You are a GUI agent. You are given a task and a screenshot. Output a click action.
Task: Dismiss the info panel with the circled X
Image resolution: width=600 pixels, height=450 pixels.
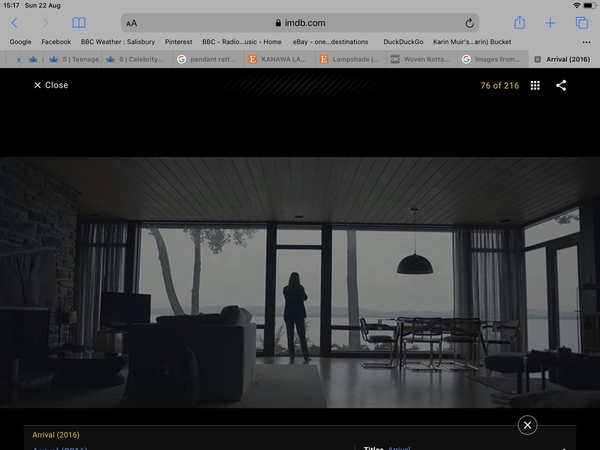click(x=527, y=425)
